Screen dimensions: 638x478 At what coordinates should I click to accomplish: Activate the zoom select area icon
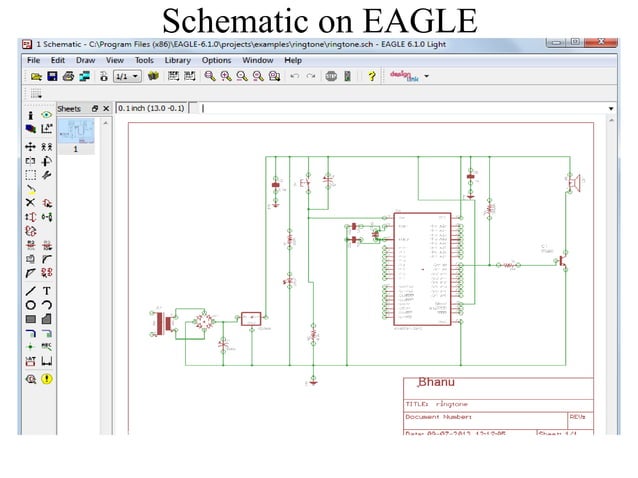click(275, 76)
